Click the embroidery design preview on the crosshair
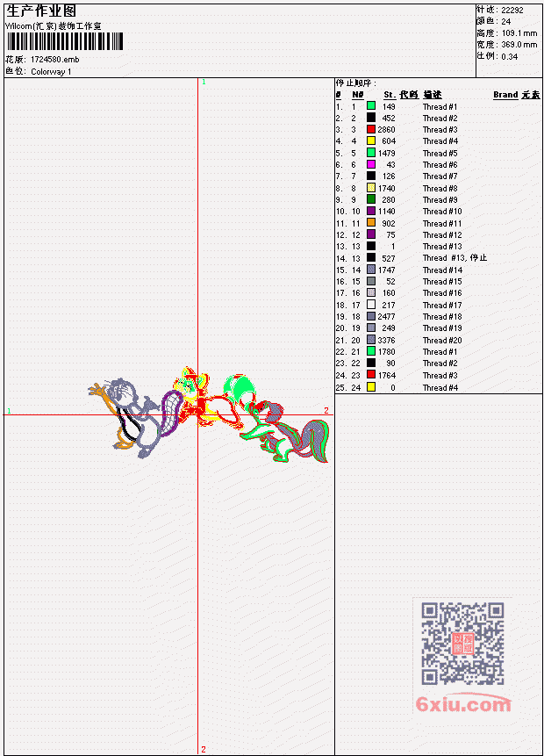 pos(209,414)
